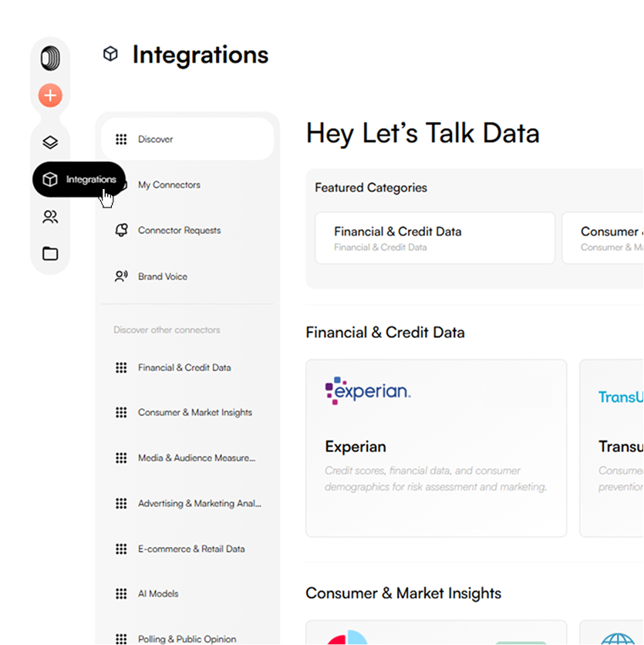Click grid icon beside Media & Audience Measure
Image resolution: width=644 pixels, height=645 pixels.
click(x=121, y=458)
